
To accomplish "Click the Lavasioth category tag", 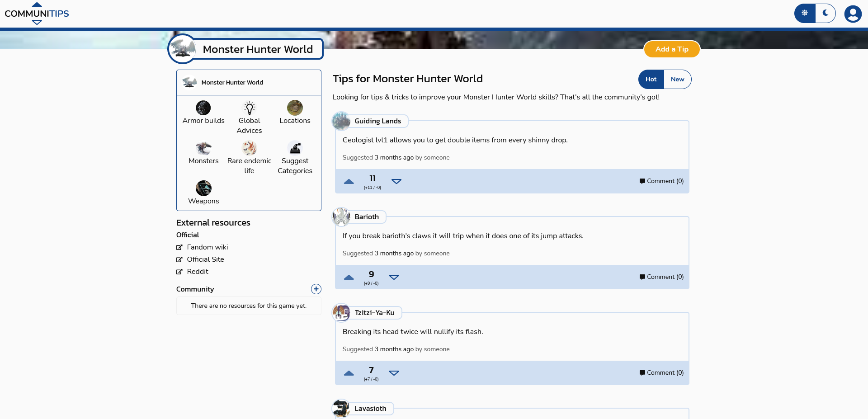I will (x=370, y=409).
